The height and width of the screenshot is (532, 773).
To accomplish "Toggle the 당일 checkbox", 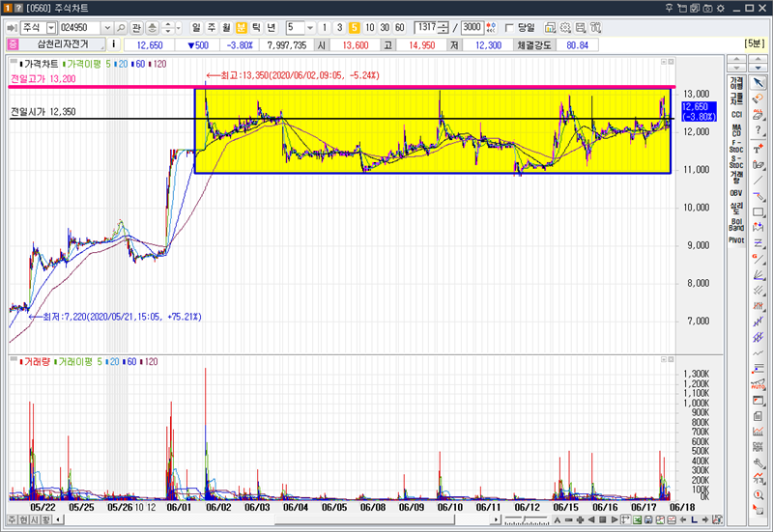I will tap(509, 28).
